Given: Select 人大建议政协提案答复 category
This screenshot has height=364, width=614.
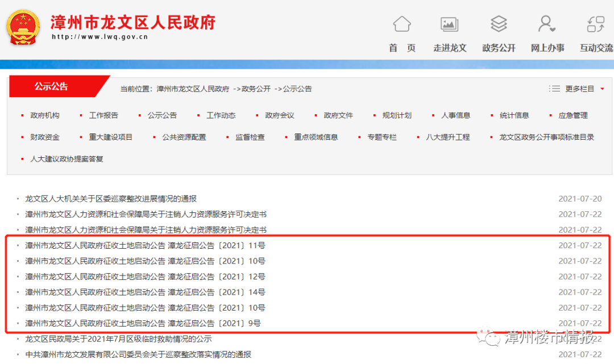Looking at the screenshot, I should tap(67, 159).
